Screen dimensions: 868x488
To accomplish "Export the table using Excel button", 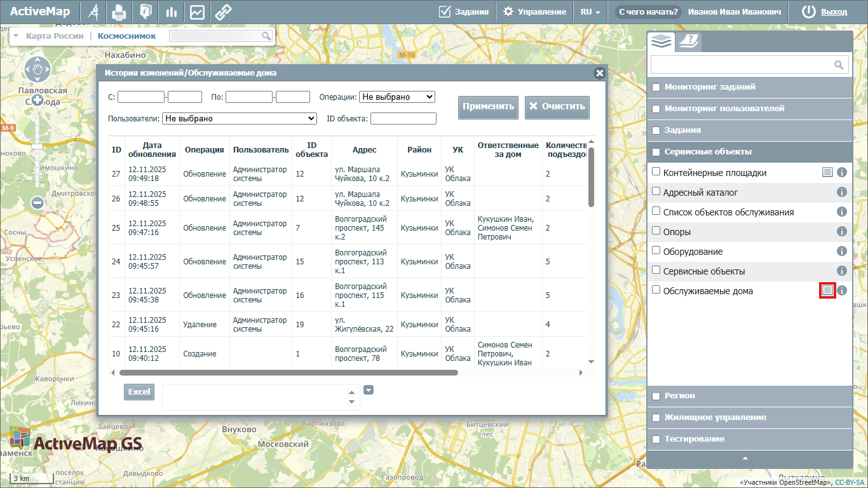I will (139, 392).
